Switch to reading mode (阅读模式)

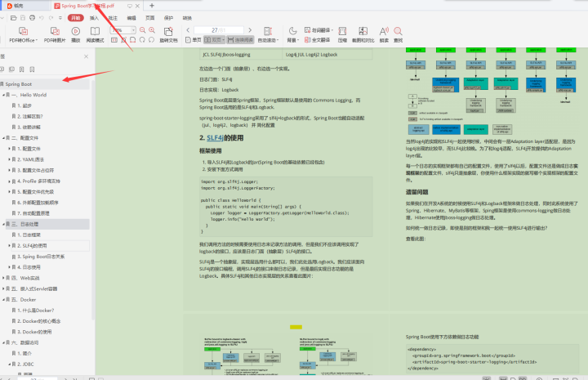[95, 34]
